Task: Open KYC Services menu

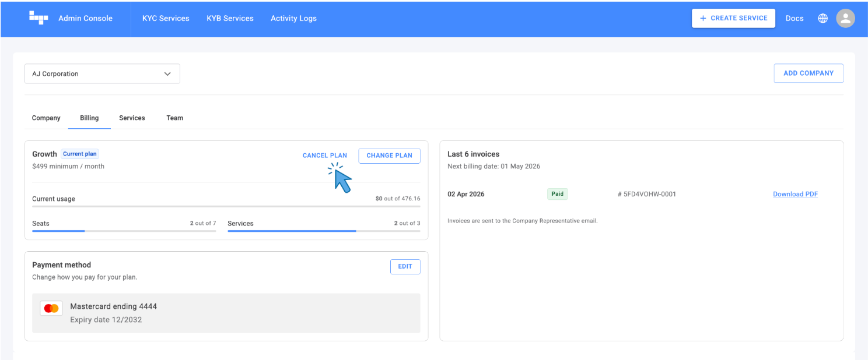Action: [x=166, y=18]
